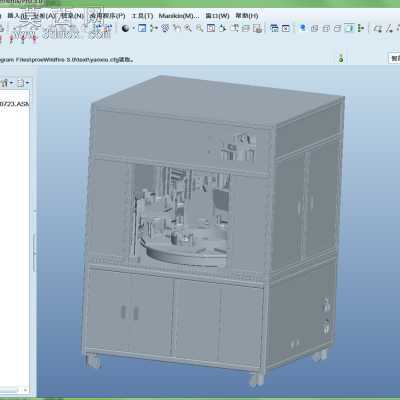Toggle datum planes display icon
400x400 pixels.
tap(378, 29)
